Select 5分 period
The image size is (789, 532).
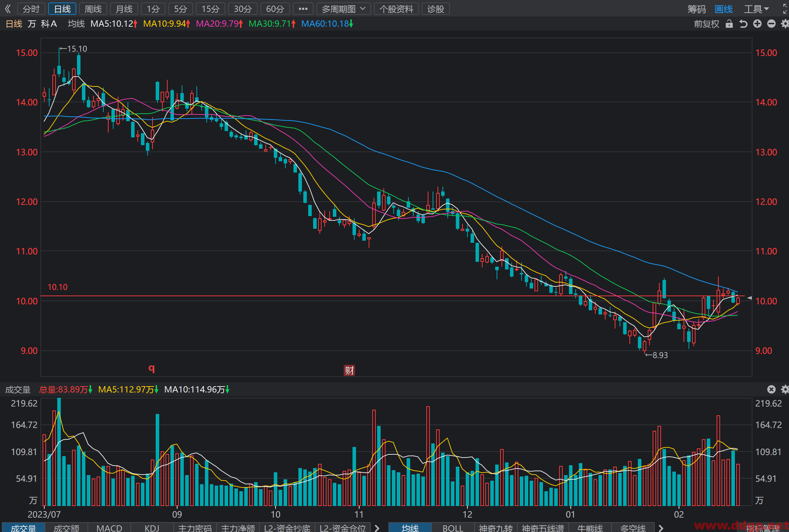point(181,9)
